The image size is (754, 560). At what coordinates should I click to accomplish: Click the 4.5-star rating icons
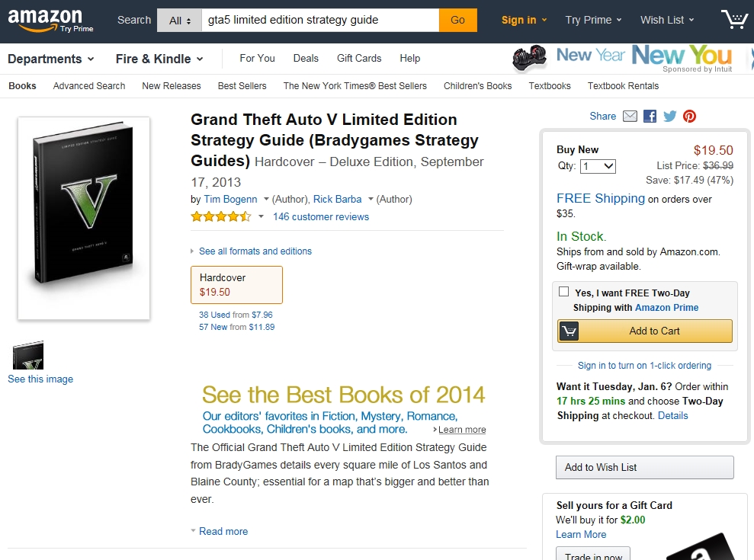(x=220, y=217)
